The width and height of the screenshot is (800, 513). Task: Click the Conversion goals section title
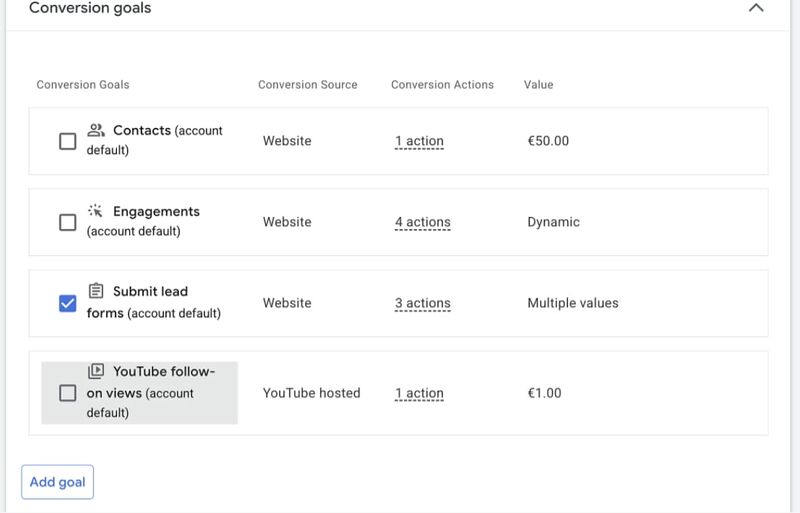(90, 8)
